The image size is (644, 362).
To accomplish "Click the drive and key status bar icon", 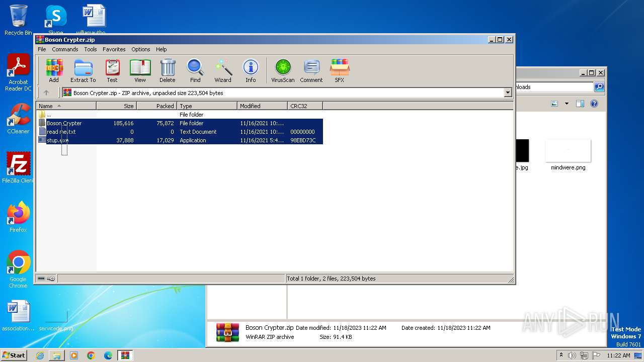I will pos(46,279).
